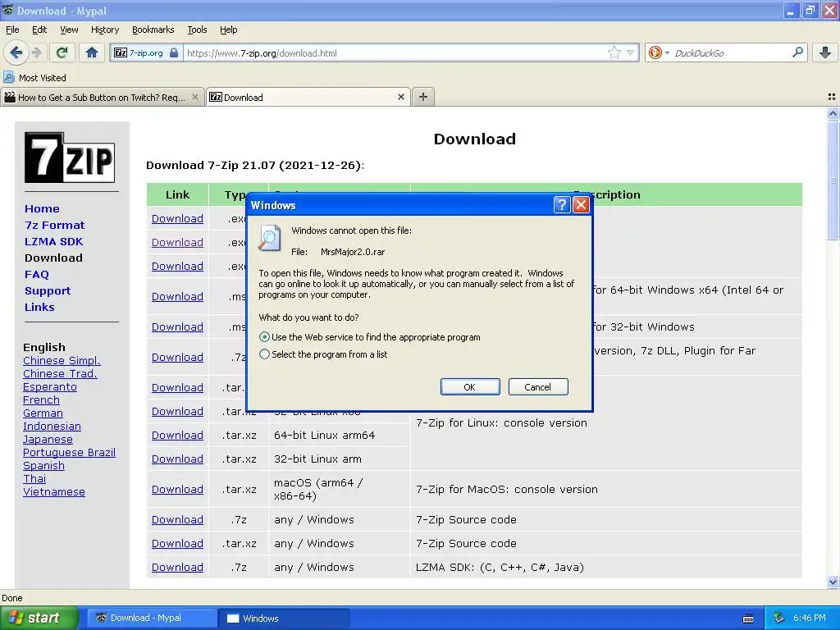840x630 pixels.
Task: Open the History menu
Action: coord(105,30)
